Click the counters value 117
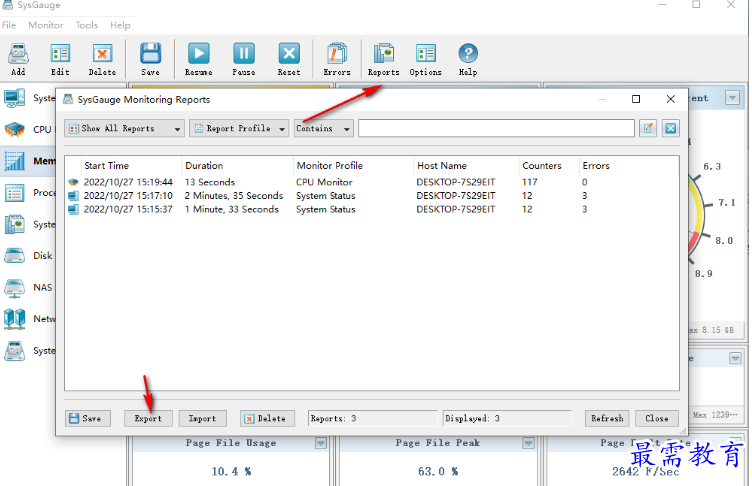The height and width of the screenshot is (486, 752). tap(529, 182)
